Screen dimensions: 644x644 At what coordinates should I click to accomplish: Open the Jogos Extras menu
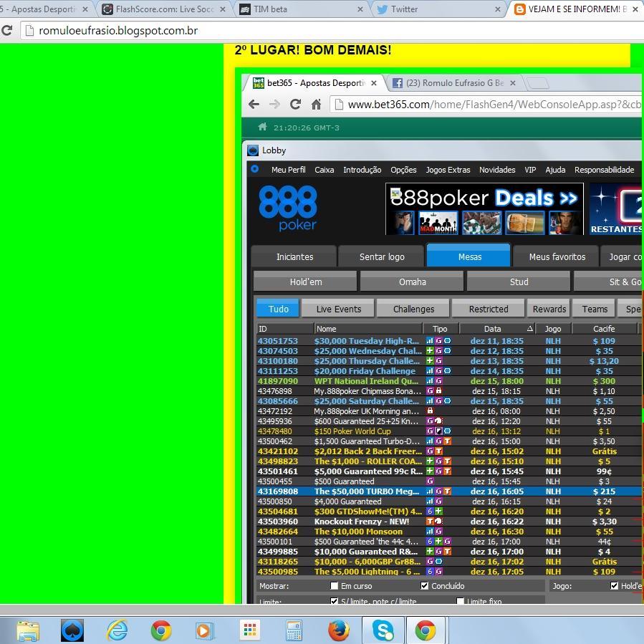(x=448, y=170)
